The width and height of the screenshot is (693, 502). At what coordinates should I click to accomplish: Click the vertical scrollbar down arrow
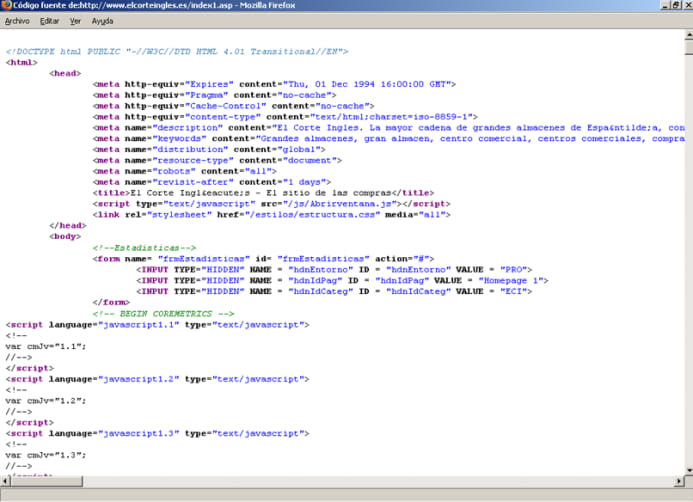pyautogui.click(x=687, y=469)
